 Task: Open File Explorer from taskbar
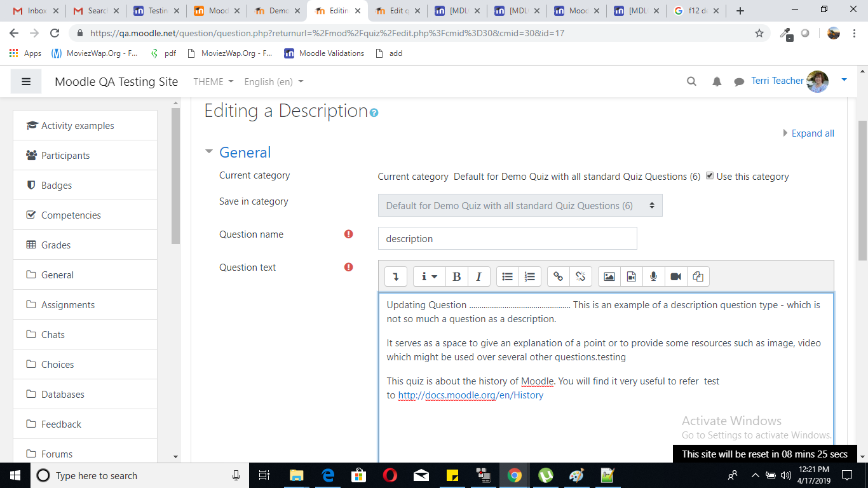[297, 475]
